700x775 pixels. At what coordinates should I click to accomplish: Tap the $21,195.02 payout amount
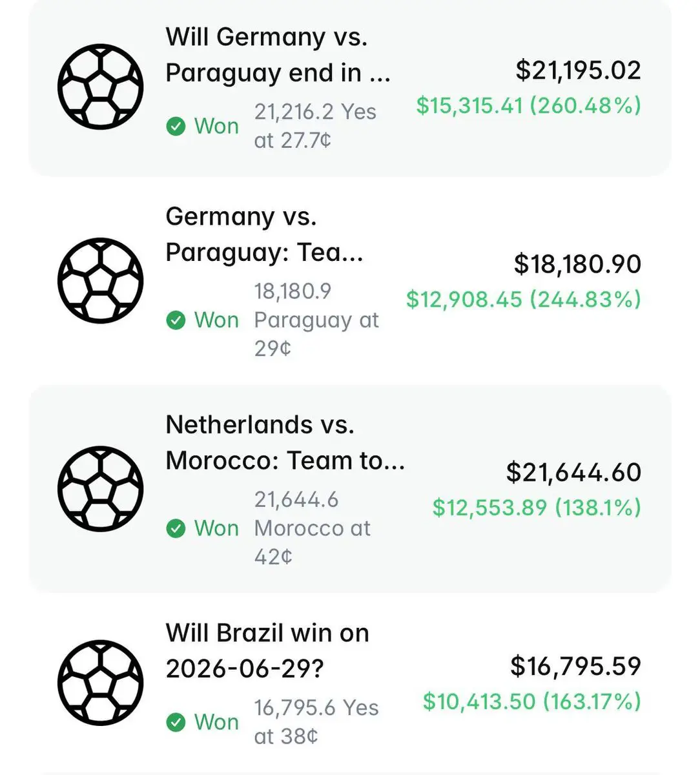[x=578, y=70]
